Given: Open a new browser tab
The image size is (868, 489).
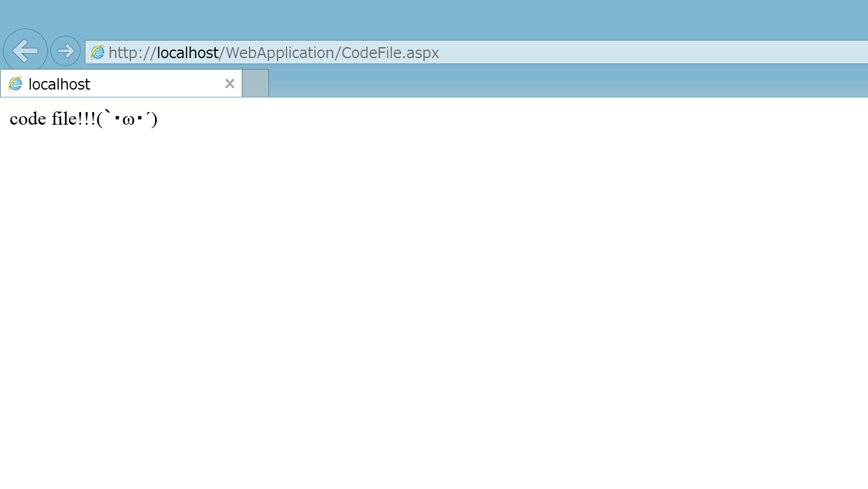Looking at the screenshot, I should (x=254, y=83).
